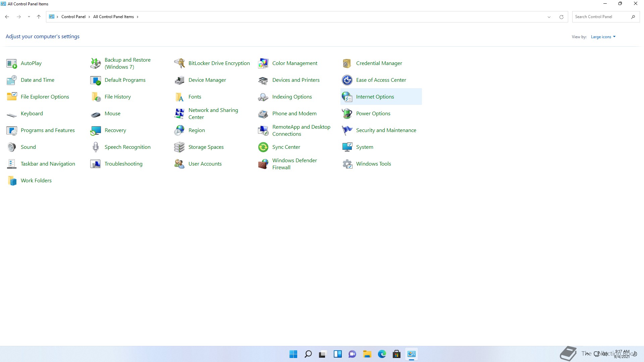Open the Power Options icon
The height and width of the screenshot is (362, 644).
(347, 114)
